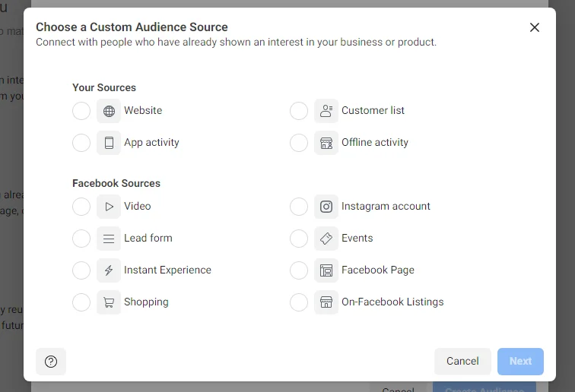Click the App activity label text
This screenshot has width=575, height=392.
coord(151,143)
